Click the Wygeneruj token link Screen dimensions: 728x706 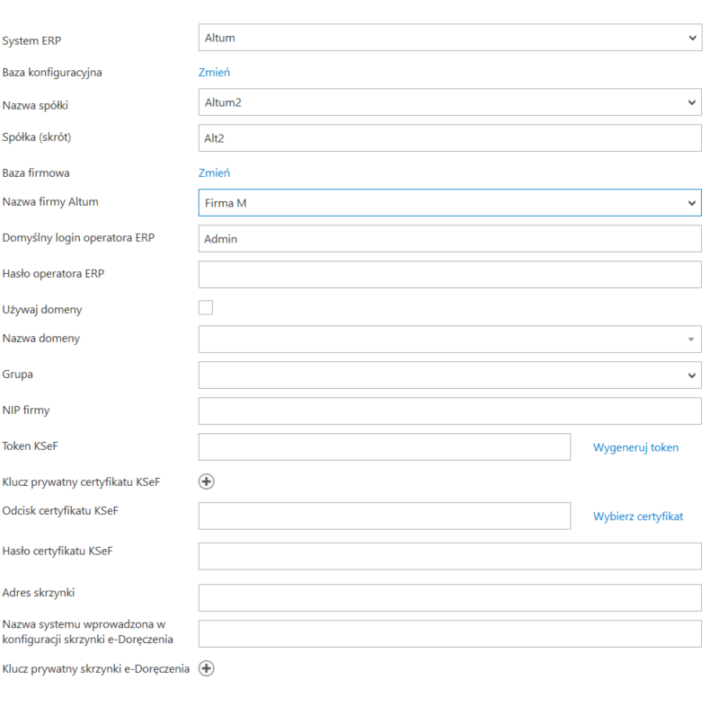point(635,447)
